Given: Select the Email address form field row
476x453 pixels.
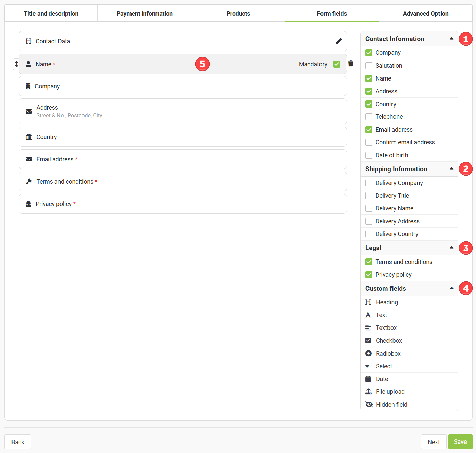Looking at the screenshot, I should coord(183,159).
